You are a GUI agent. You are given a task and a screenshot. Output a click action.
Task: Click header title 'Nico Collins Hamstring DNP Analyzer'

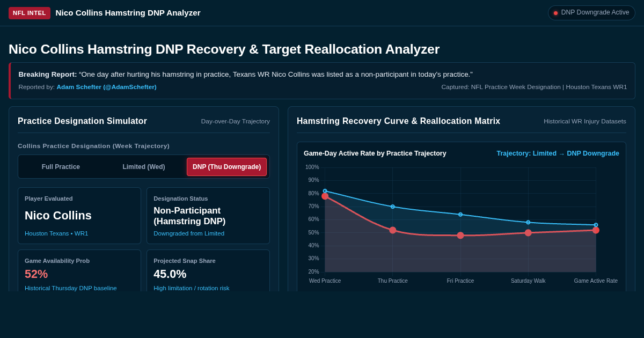click(x=128, y=13)
